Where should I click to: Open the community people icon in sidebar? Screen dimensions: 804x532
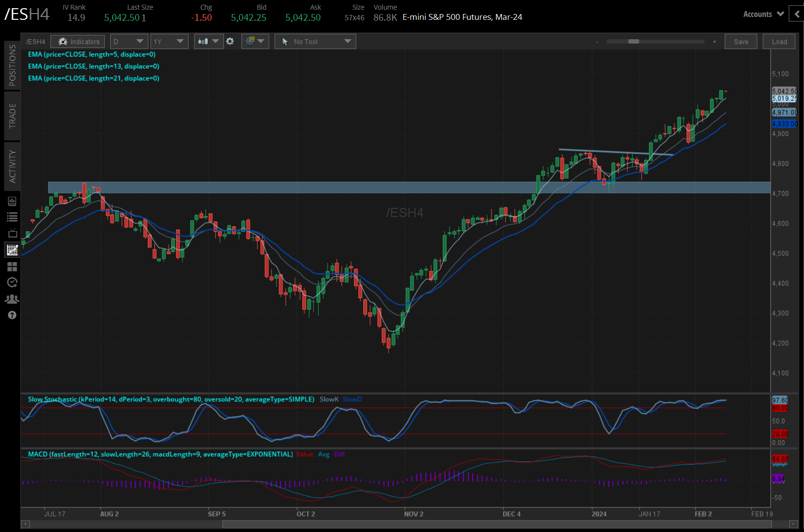(x=13, y=298)
